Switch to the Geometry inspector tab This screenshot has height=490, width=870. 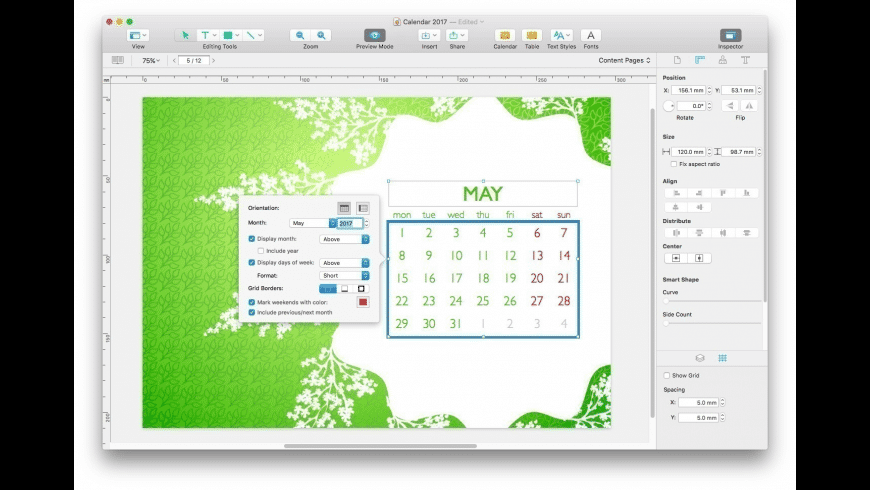[x=700, y=60]
